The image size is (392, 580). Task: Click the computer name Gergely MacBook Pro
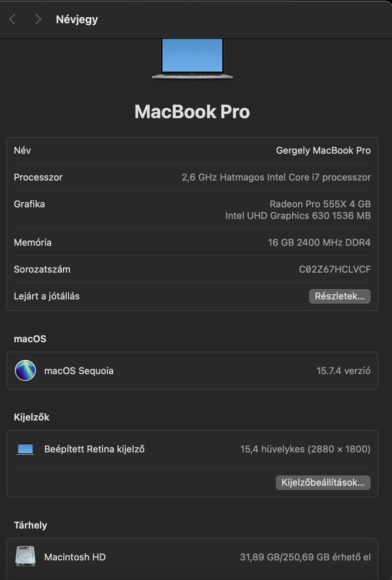click(323, 150)
